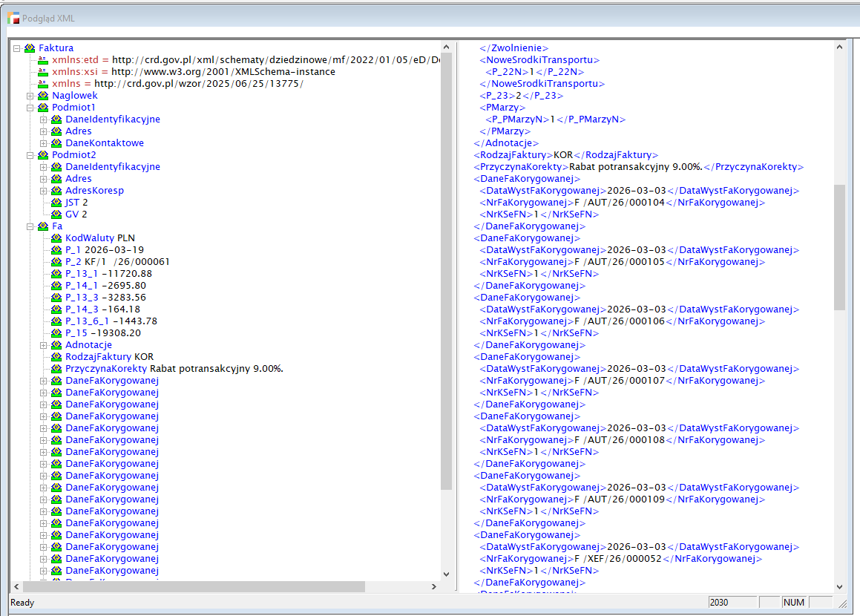Click the KodWaluty element icon
860x616 pixels.
click(x=57, y=238)
